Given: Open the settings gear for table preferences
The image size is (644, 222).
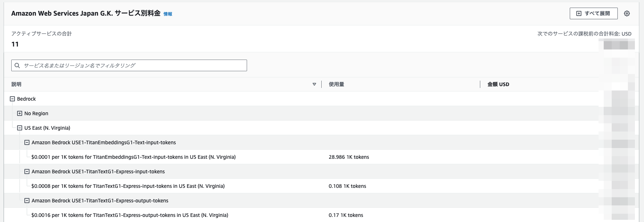Looking at the screenshot, I should [x=627, y=13].
